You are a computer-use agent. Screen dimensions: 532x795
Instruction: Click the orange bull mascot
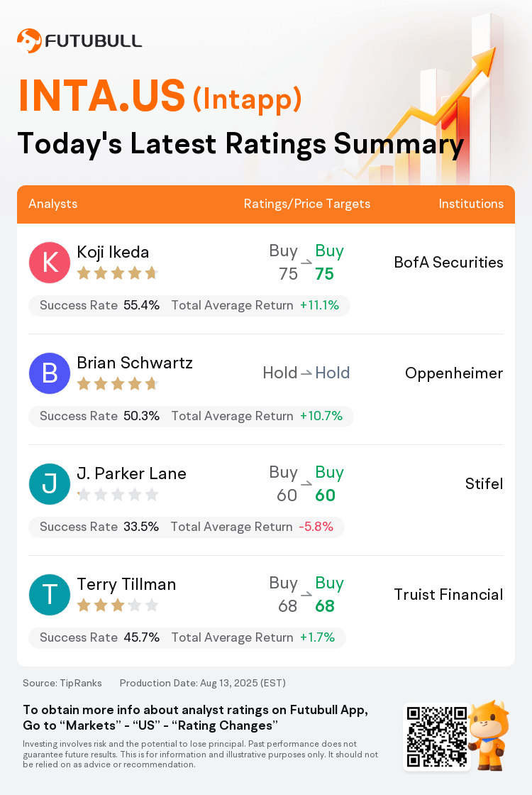[x=489, y=735]
